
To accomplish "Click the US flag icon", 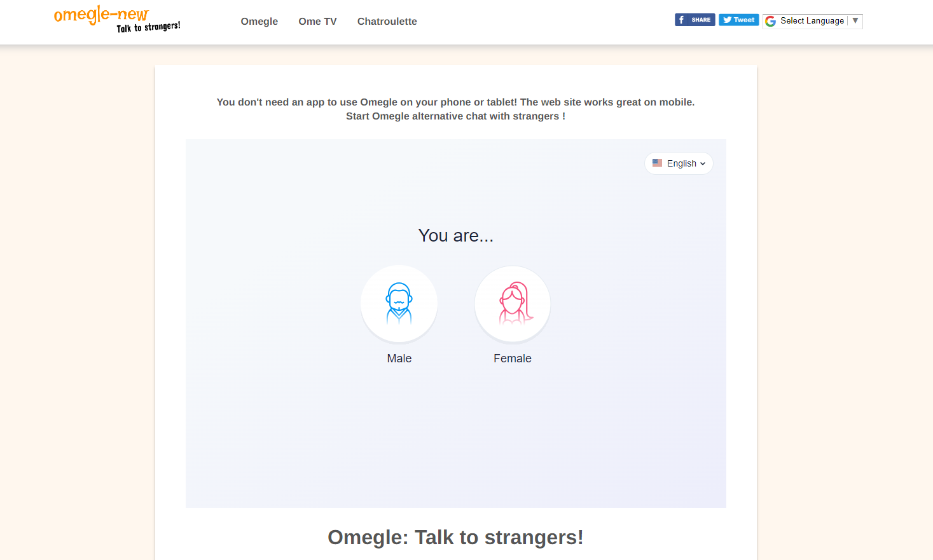I will (x=657, y=163).
